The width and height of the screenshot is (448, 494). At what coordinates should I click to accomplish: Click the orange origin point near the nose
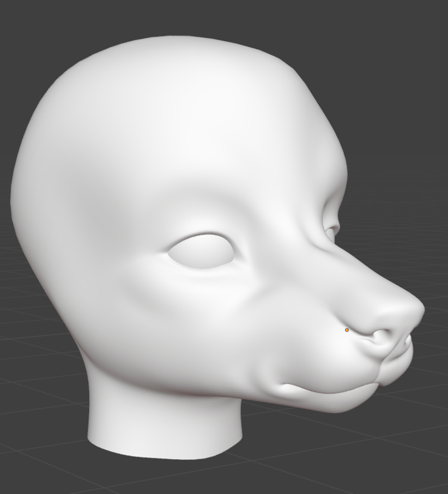[x=347, y=330]
